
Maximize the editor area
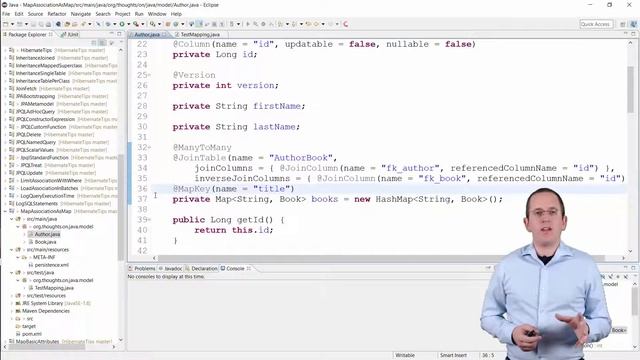point(633,34)
